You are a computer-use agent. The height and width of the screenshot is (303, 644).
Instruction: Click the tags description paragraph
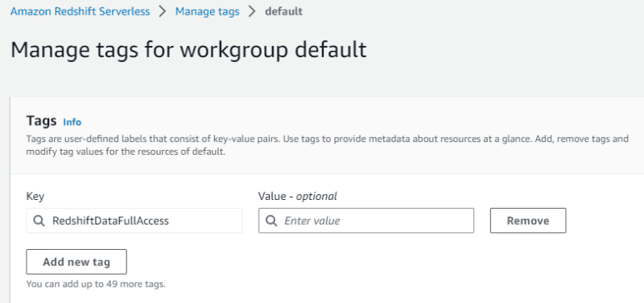(328, 145)
